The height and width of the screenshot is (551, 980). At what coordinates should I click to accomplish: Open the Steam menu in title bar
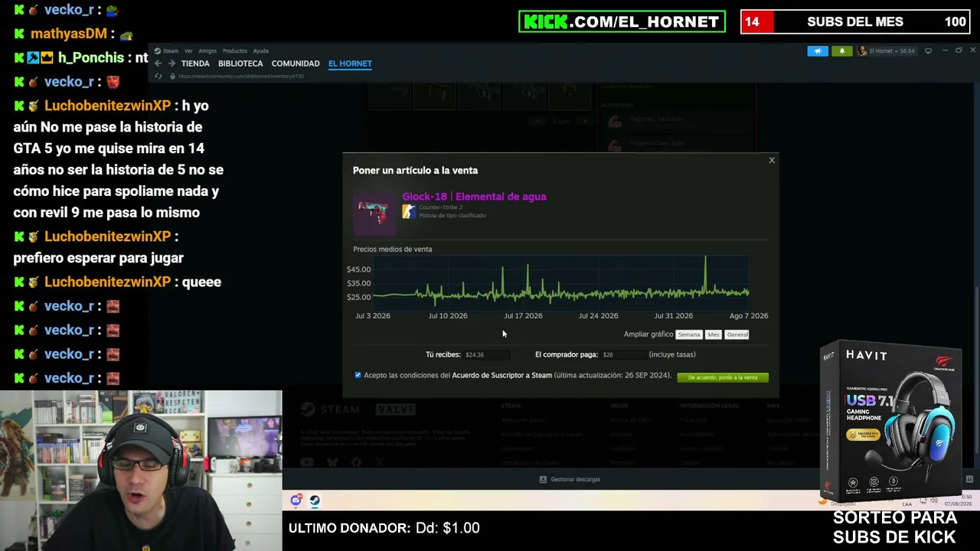coord(167,51)
